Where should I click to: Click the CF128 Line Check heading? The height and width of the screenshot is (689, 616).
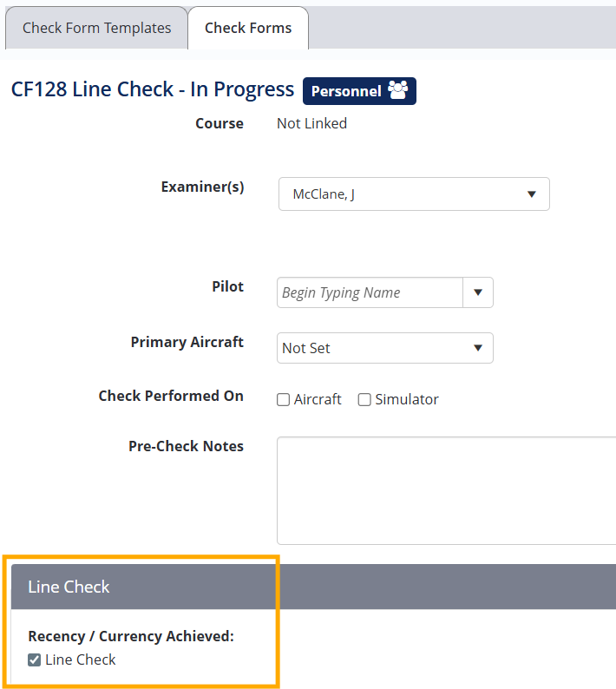click(x=153, y=89)
